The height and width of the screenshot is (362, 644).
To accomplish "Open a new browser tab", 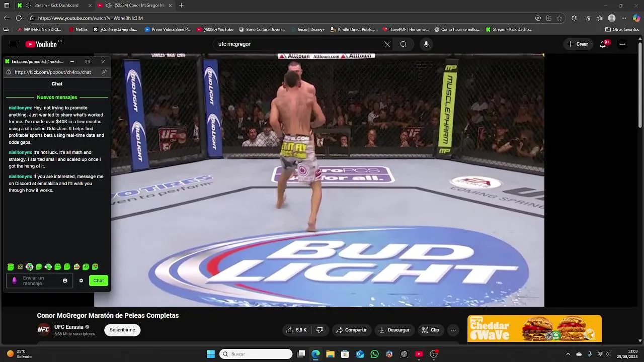I will 181,6.
